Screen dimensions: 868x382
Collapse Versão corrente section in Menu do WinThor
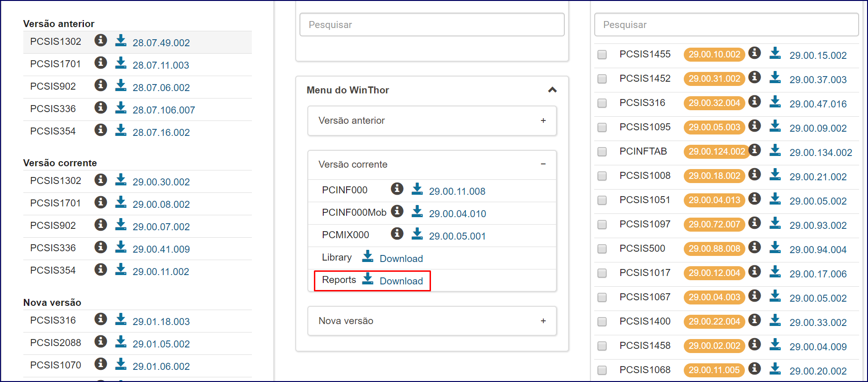click(432, 164)
